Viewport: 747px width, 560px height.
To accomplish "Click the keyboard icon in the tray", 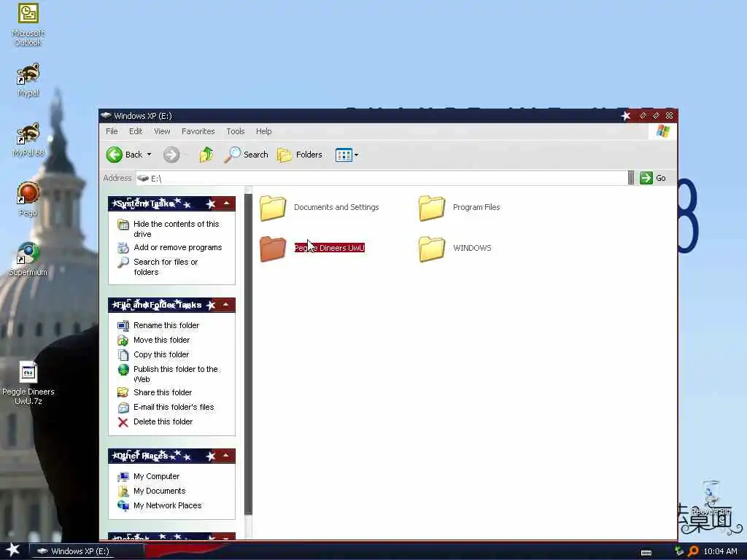I will pyautogui.click(x=646, y=553).
